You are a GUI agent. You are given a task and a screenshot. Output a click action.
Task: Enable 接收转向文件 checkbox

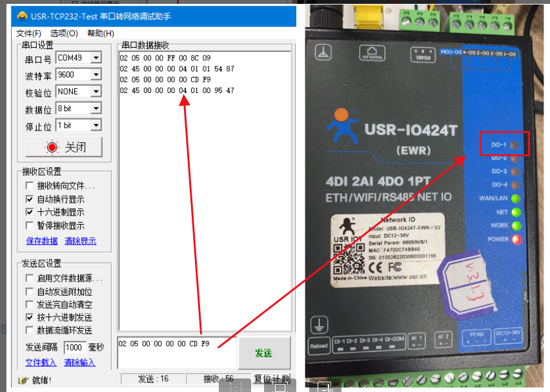tap(30, 185)
